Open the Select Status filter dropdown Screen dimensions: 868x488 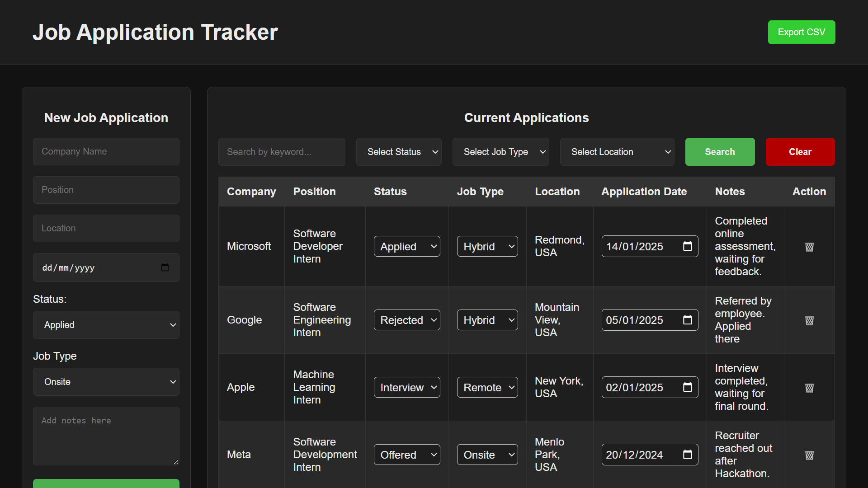(x=399, y=152)
